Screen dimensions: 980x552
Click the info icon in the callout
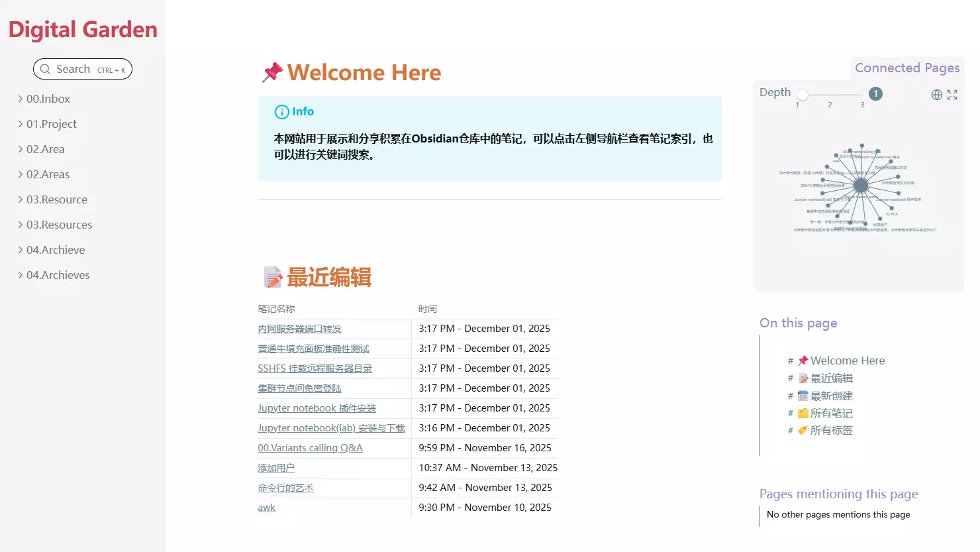[x=281, y=112]
